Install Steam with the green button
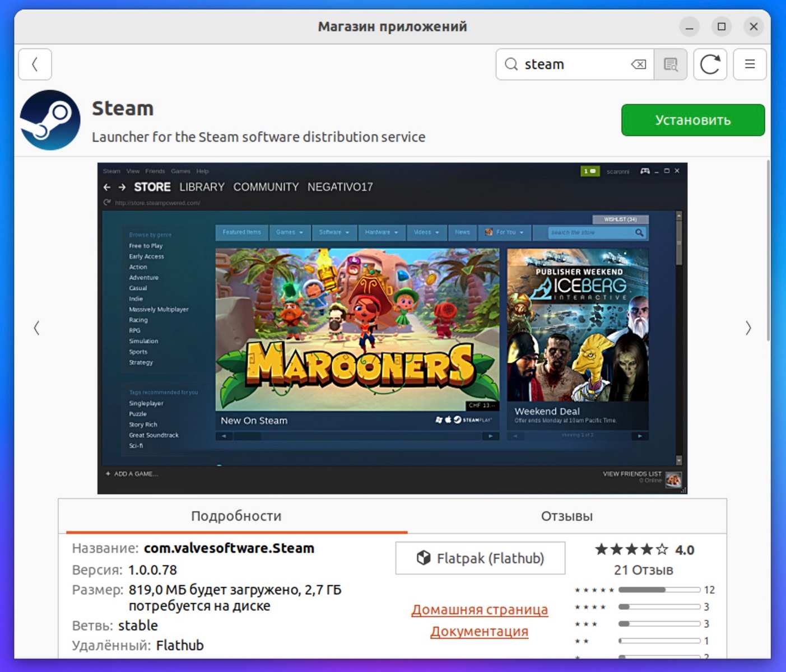Screen dimensions: 786x672 (x=693, y=120)
